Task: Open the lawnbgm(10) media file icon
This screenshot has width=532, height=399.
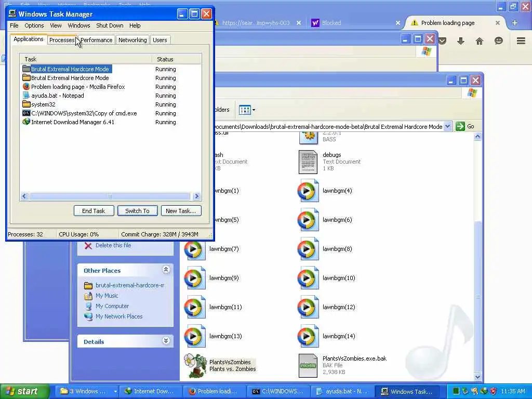Action: [x=308, y=278]
